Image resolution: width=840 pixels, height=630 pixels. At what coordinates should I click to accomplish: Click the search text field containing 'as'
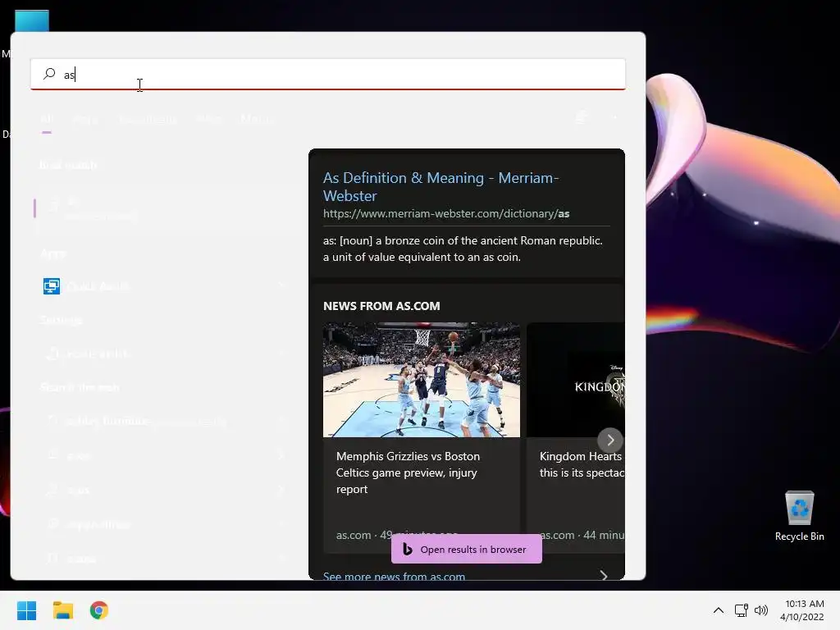tap(328, 74)
